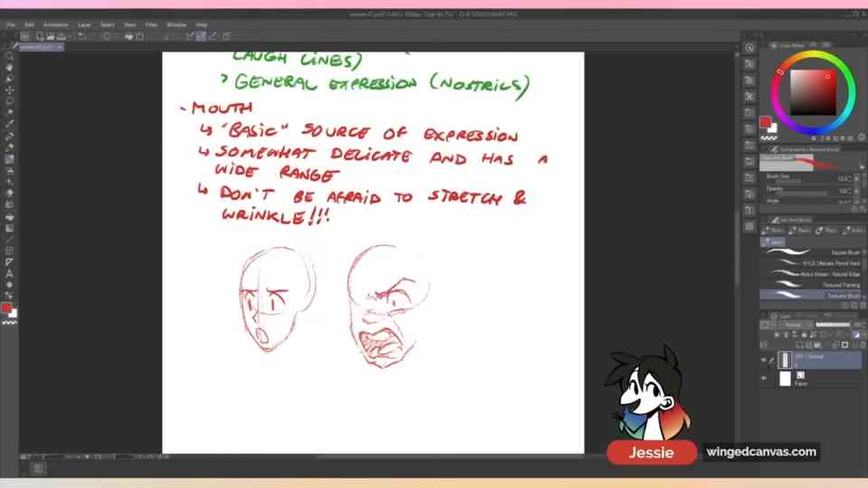The height and width of the screenshot is (488, 868).
Task: Select the Text tool
Action: click(10, 273)
